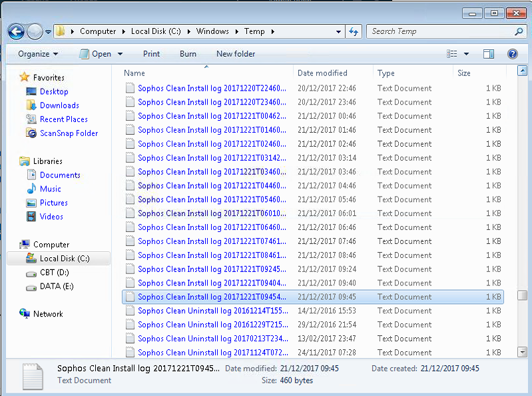
Task: Open Desktop in the navigation pane
Action: tap(54, 91)
